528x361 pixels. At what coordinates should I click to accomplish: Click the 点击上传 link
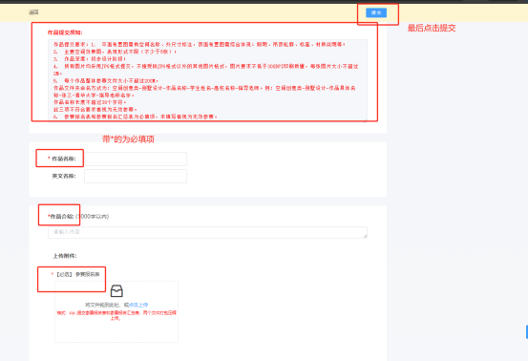click(x=139, y=305)
